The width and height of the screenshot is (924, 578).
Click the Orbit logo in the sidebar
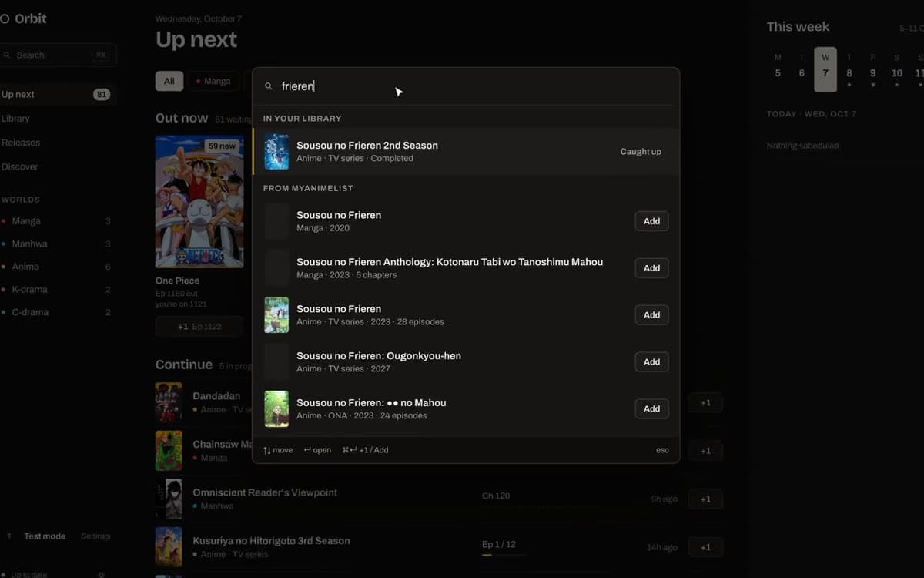point(24,18)
